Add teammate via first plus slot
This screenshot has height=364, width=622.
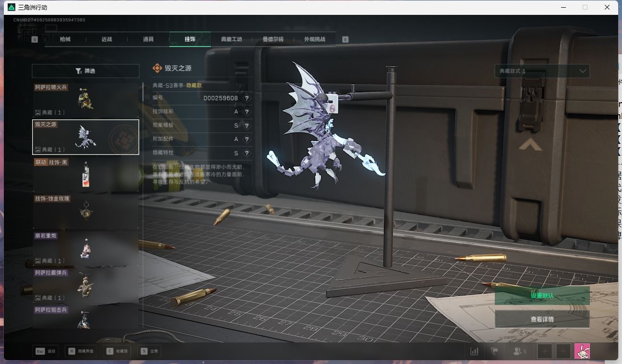[544, 351]
